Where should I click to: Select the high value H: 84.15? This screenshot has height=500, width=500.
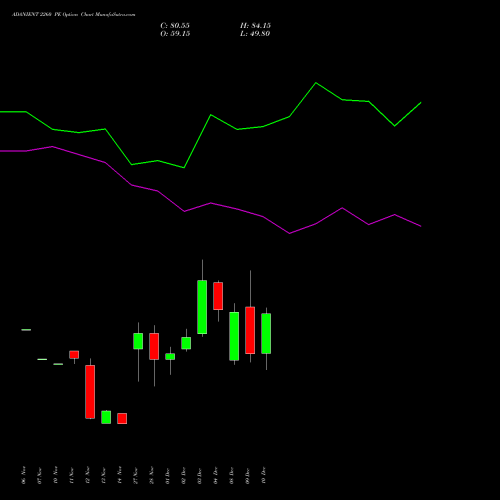[255, 26]
